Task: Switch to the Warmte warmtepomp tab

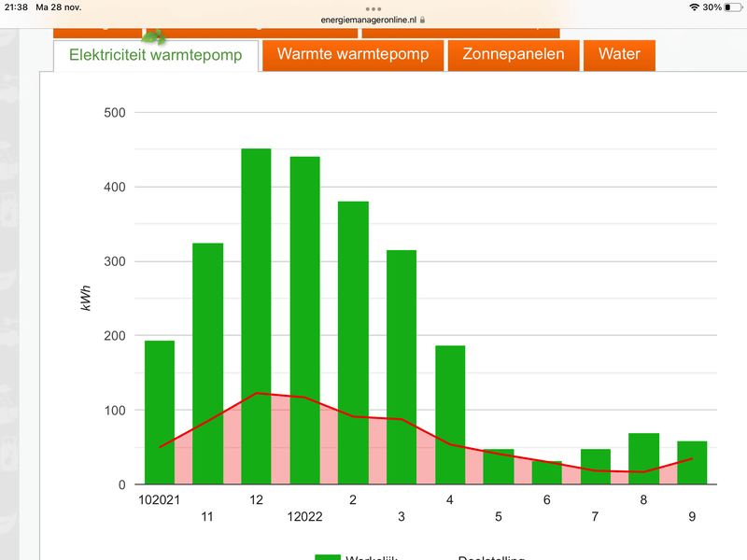Action: 353,55
